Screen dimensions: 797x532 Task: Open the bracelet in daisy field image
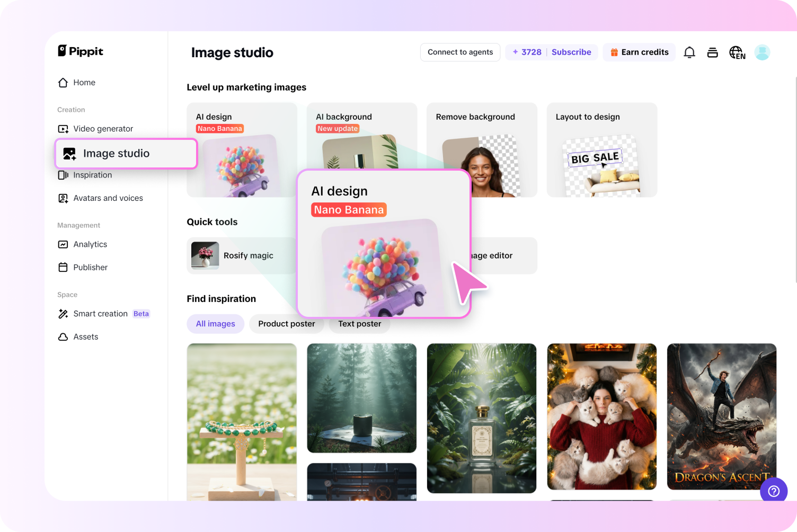(x=242, y=422)
